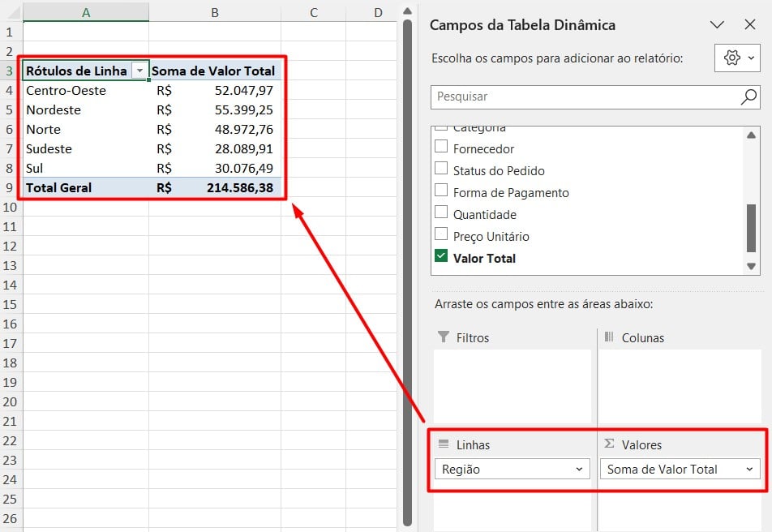
Task: Open the gear Tools settings menu
Action: pos(737,58)
